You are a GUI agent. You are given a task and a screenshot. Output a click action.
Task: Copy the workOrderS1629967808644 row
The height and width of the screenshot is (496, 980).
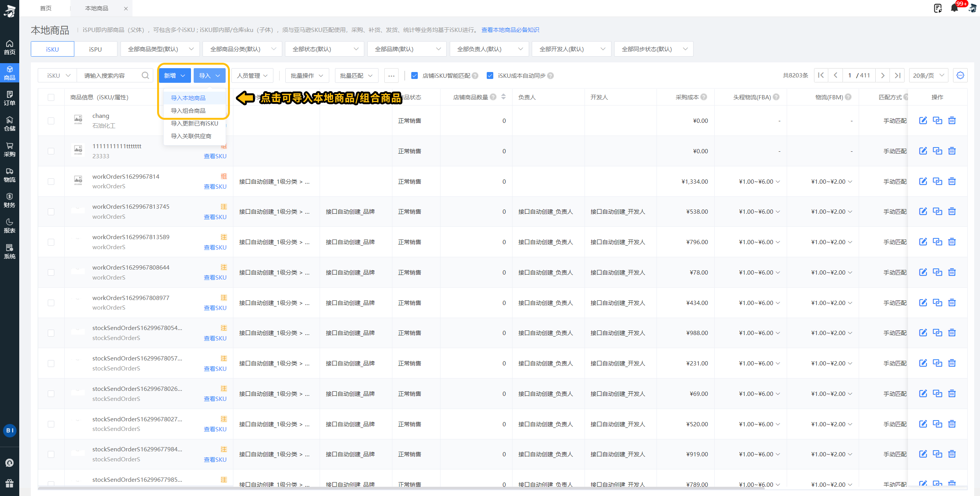[938, 272]
